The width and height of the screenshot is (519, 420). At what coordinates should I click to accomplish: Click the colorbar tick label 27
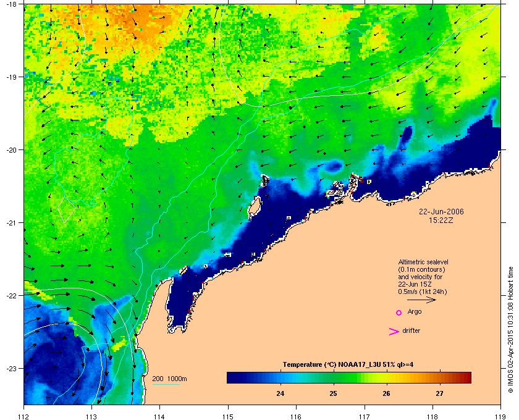click(439, 393)
